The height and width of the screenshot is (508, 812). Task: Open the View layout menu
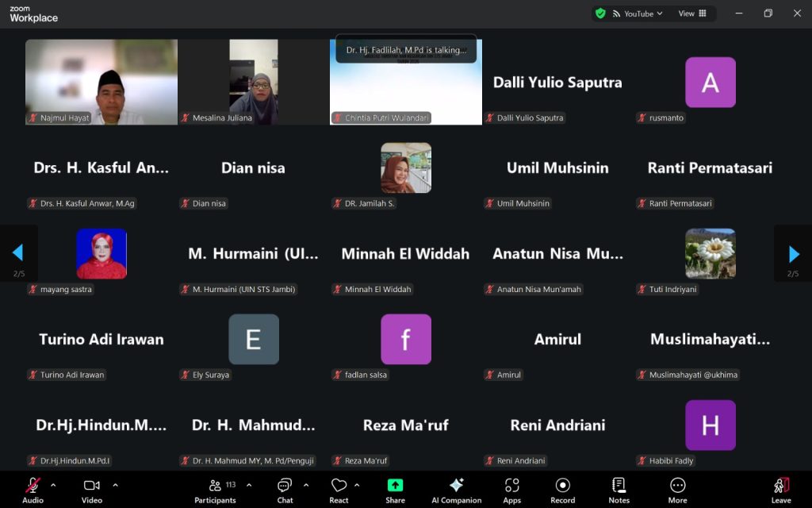[692, 13]
